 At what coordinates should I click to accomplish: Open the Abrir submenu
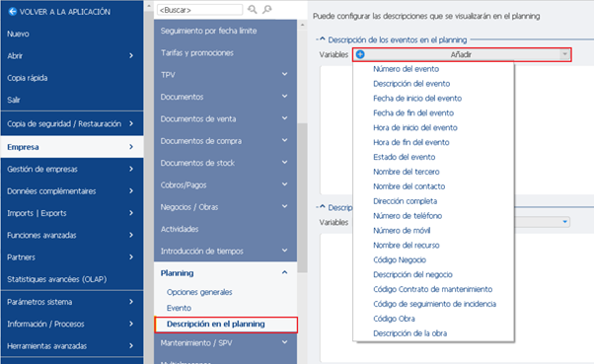72,55
